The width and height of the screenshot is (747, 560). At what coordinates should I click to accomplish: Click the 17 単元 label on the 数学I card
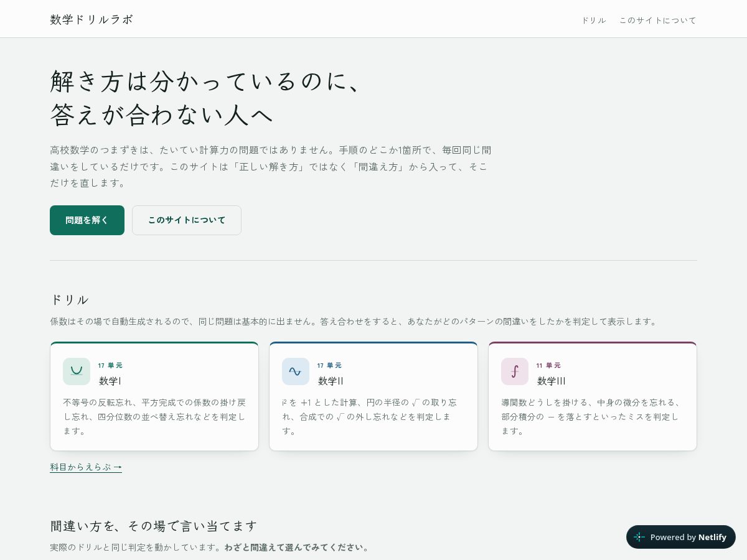click(x=110, y=365)
